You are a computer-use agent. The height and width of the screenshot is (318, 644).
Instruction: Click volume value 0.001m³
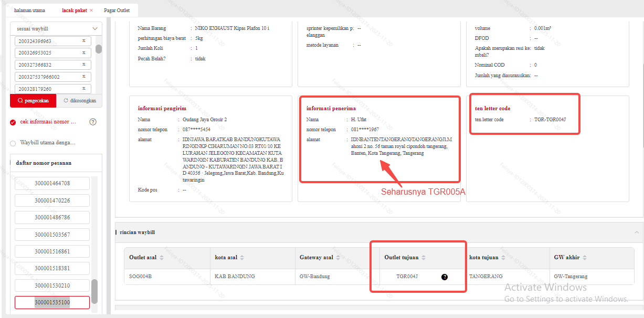(x=543, y=28)
